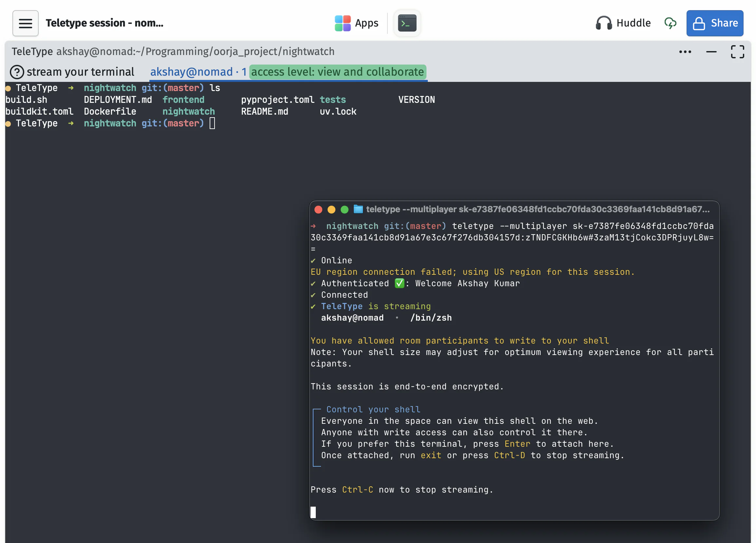This screenshot has width=756, height=543.
Task: Click the access level: view and collaborate badge
Action: click(x=337, y=72)
